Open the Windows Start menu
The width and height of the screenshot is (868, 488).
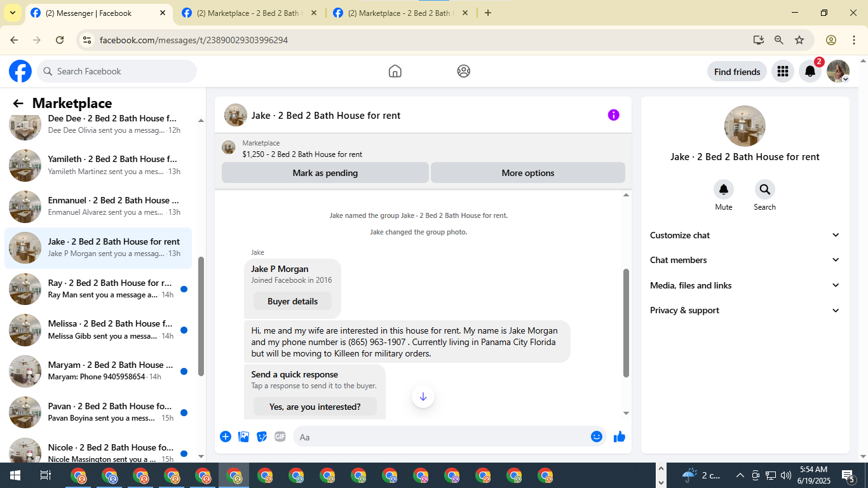coord(15,475)
